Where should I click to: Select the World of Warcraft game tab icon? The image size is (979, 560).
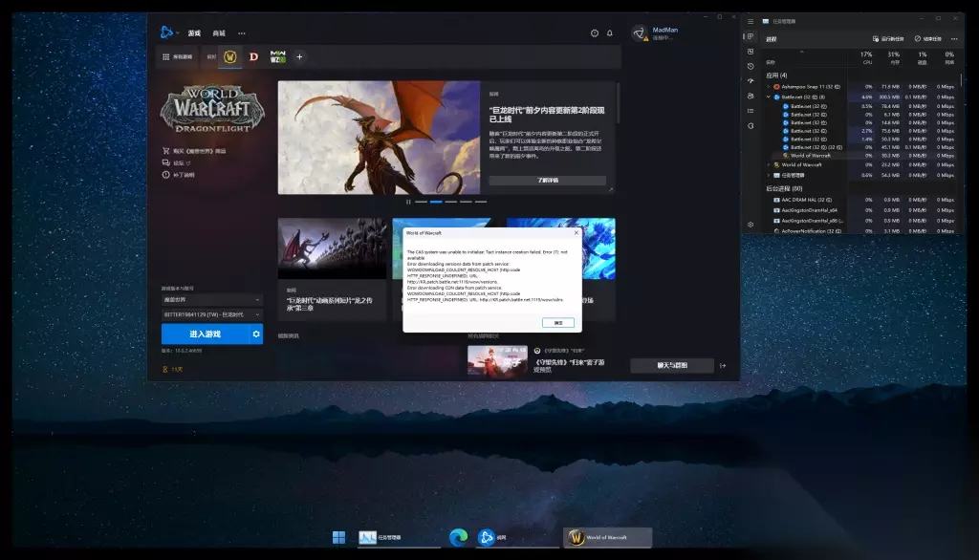[x=230, y=57]
